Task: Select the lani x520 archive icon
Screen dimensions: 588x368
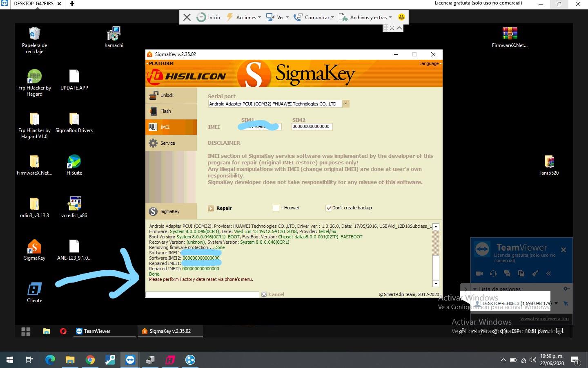Action: tap(549, 165)
